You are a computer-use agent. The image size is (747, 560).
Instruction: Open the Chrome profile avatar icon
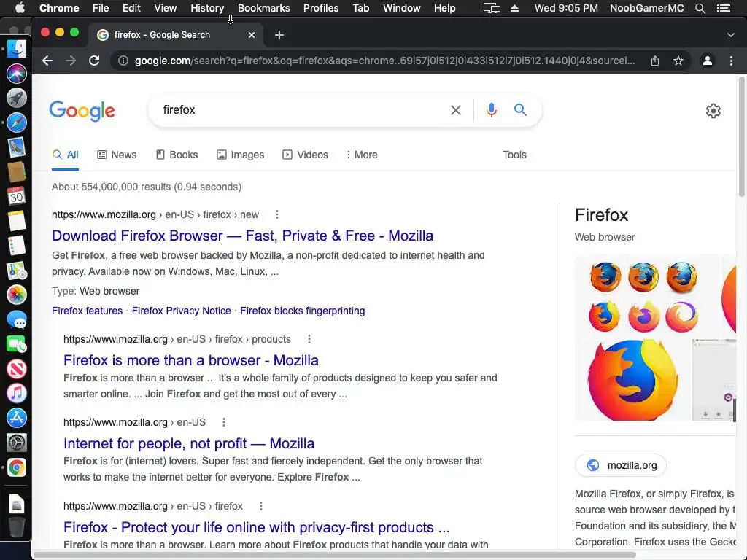point(707,61)
